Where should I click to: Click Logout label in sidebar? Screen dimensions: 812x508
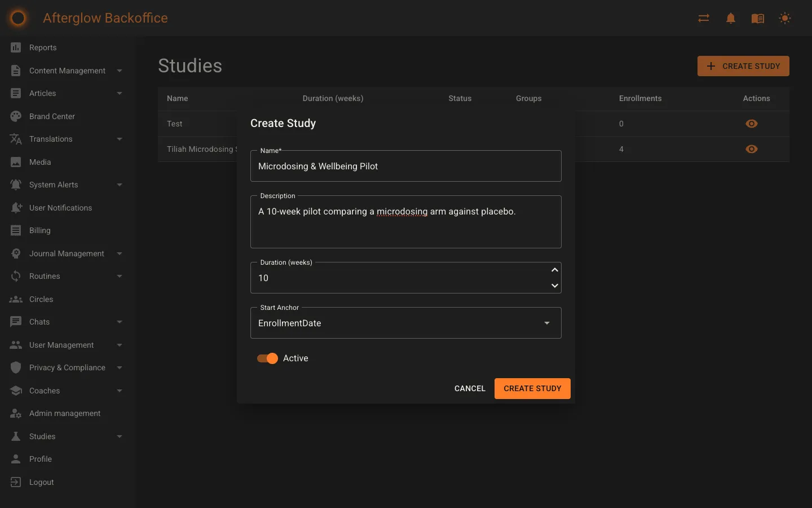coord(42,482)
